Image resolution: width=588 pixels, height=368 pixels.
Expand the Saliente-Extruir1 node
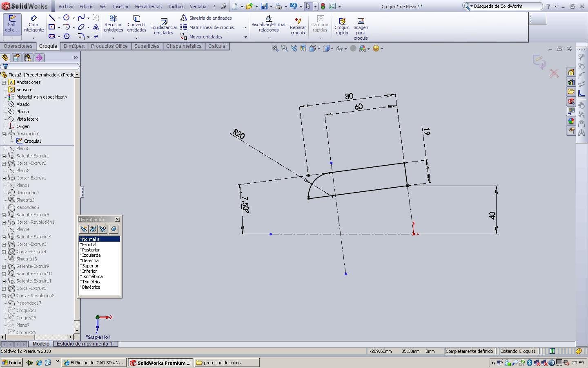(4, 156)
